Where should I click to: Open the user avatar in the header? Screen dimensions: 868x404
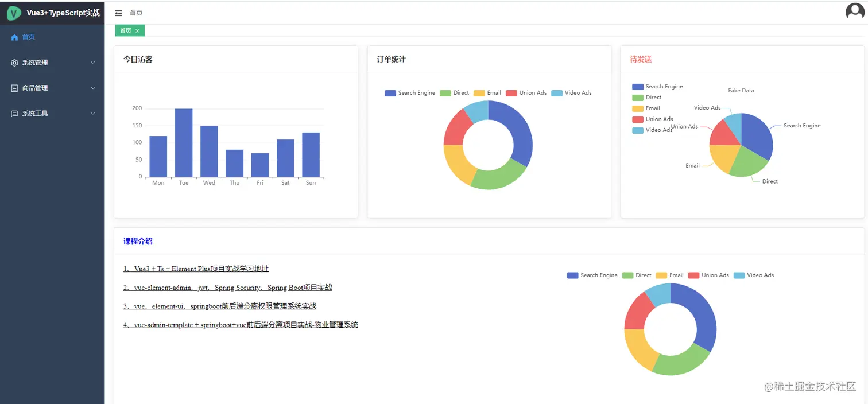coord(855,11)
